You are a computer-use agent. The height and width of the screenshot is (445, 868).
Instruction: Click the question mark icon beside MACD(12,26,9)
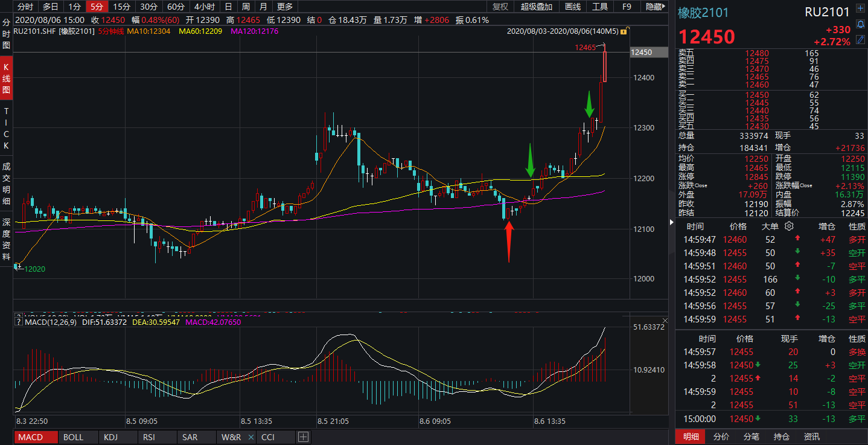pyautogui.click(x=18, y=322)
